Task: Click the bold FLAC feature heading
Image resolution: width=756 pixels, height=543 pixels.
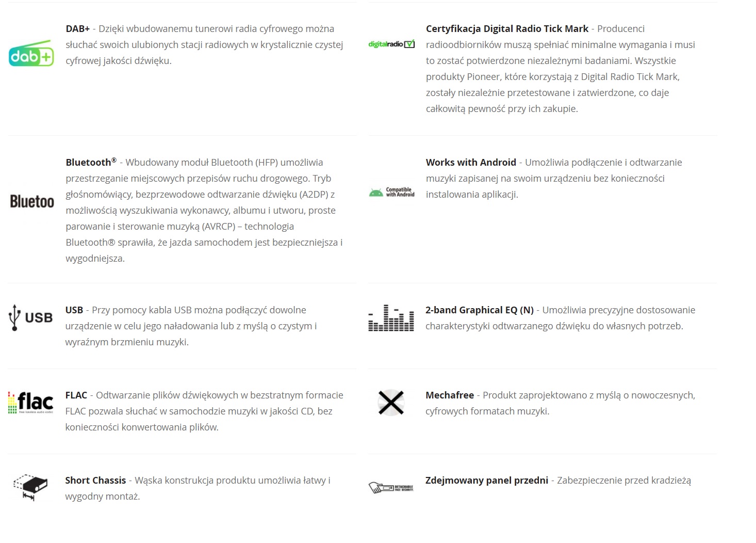Action: (x=76, y=395)
